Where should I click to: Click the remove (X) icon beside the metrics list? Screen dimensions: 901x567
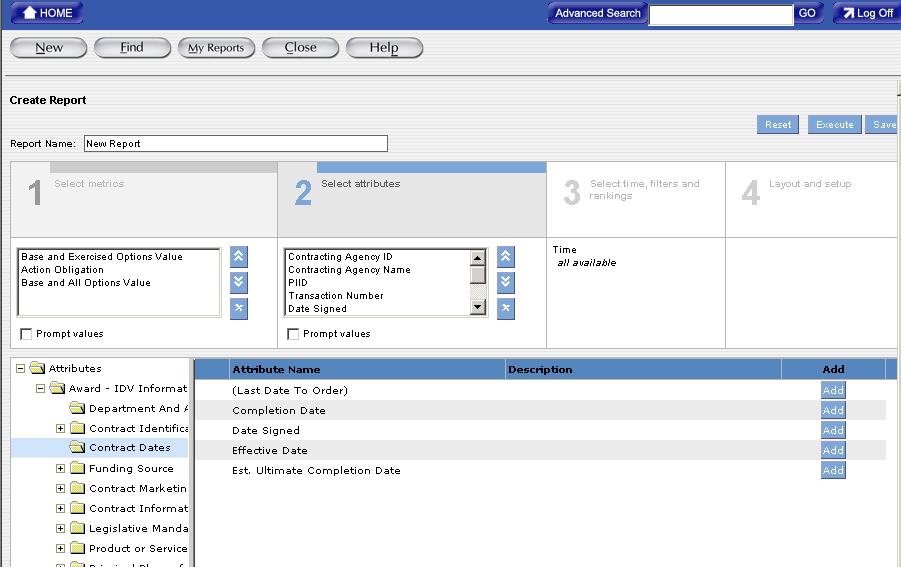238,308
